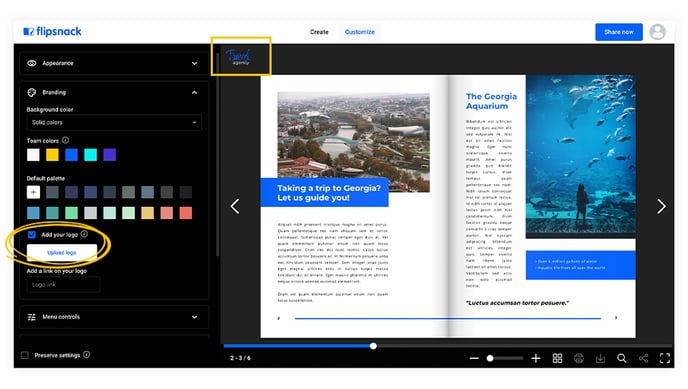
Task: Show Preserve settings info icon
Action: tap(87, 355)
